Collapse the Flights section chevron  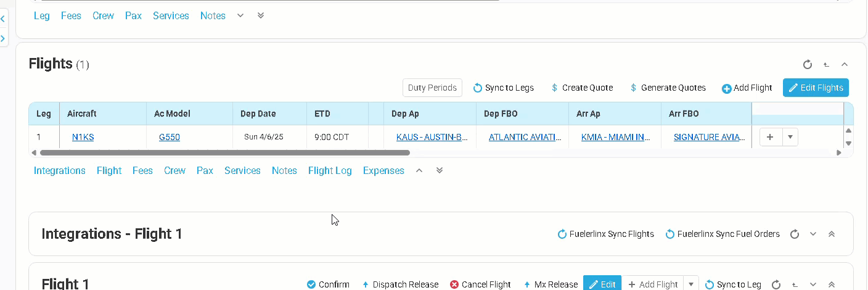click(x=845, y=64)
